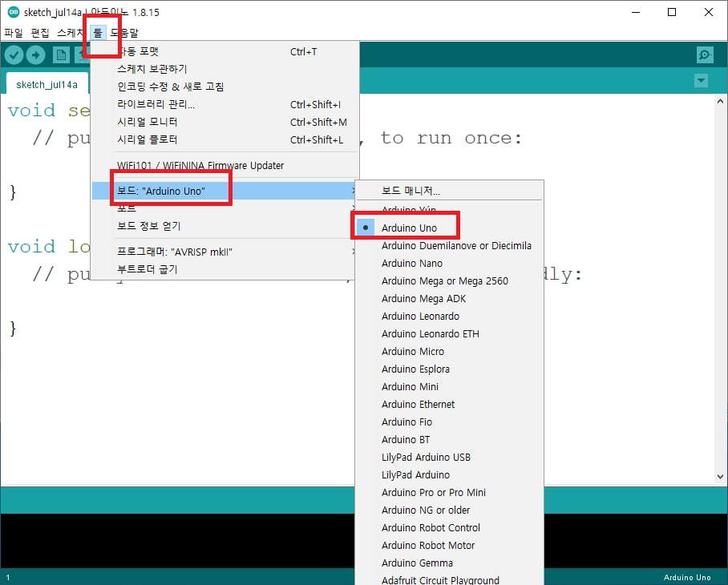Open 시리얼 모니터 entry

coord(224,122)
